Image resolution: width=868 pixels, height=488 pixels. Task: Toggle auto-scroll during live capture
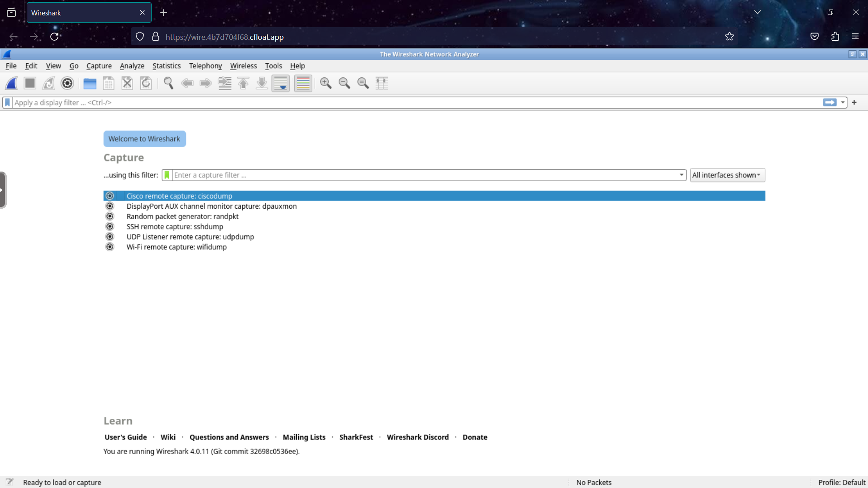tap(281, 83)
